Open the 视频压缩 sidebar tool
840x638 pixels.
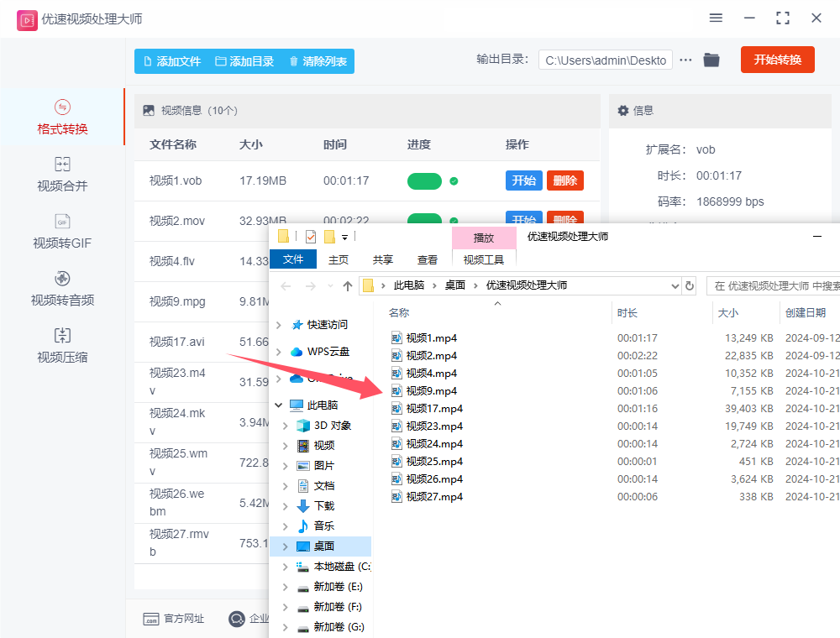coord(62,345)
